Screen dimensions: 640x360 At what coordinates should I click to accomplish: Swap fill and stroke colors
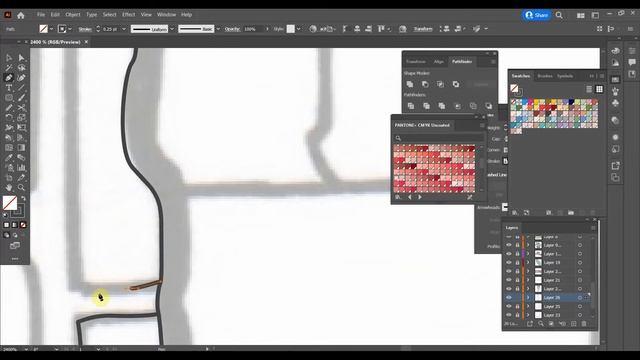[x=23, y=198]
